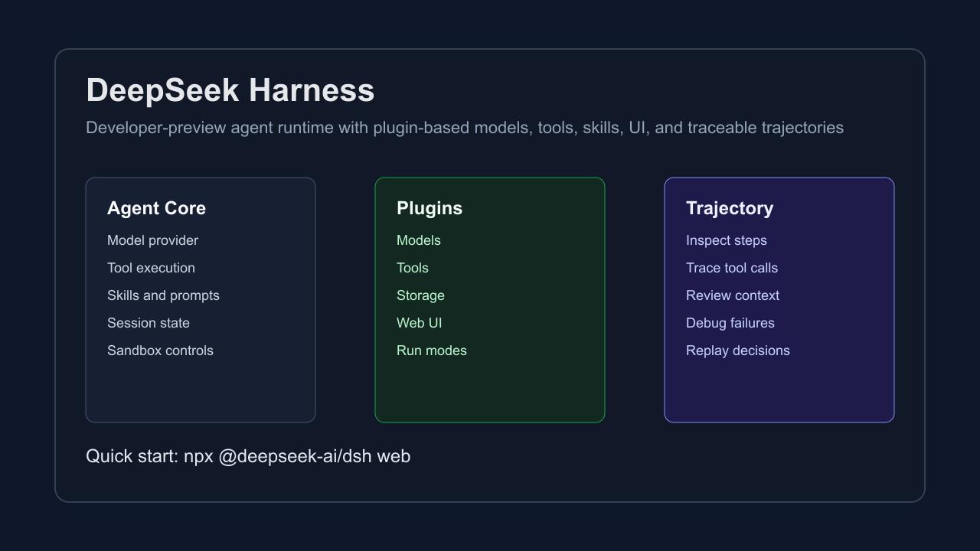Click the "Tool execution" line

tap(151, 268)
